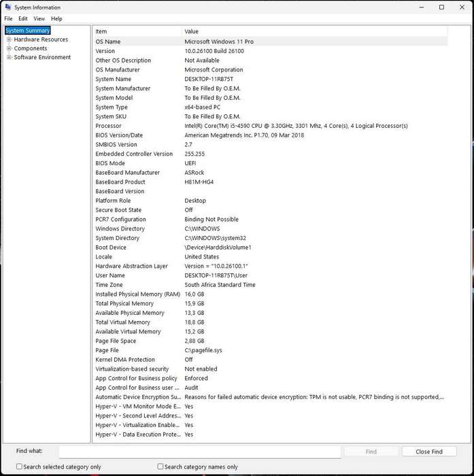
Task: Click the Intel Core i5-4590 processor value
Action: click(x=296, y=126)
